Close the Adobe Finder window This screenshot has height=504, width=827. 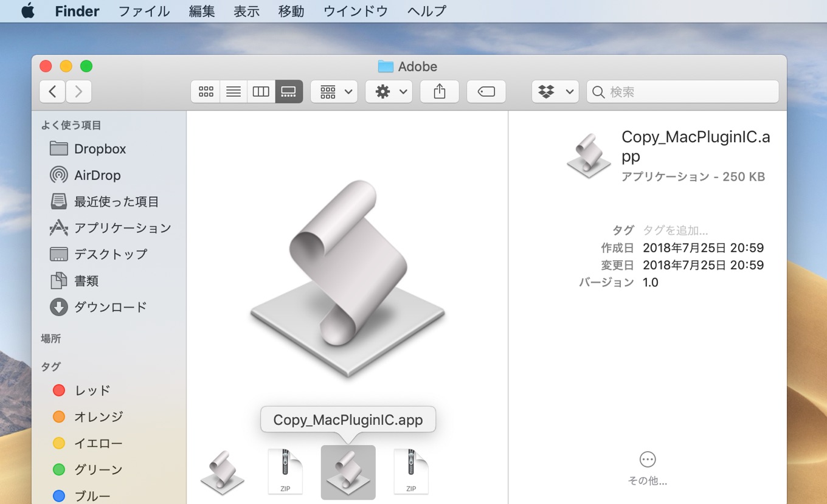[x=46, y=66]
